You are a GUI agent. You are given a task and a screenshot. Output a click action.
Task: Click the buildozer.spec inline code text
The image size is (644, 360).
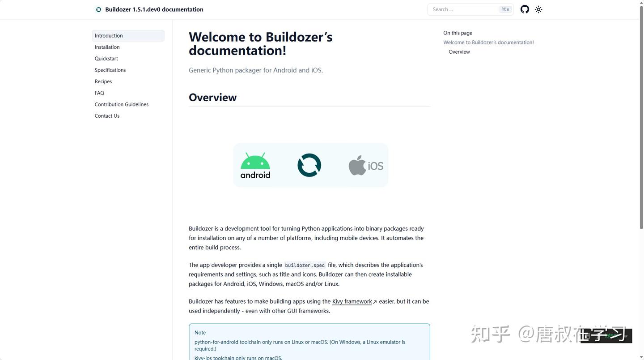coord(305,265)
